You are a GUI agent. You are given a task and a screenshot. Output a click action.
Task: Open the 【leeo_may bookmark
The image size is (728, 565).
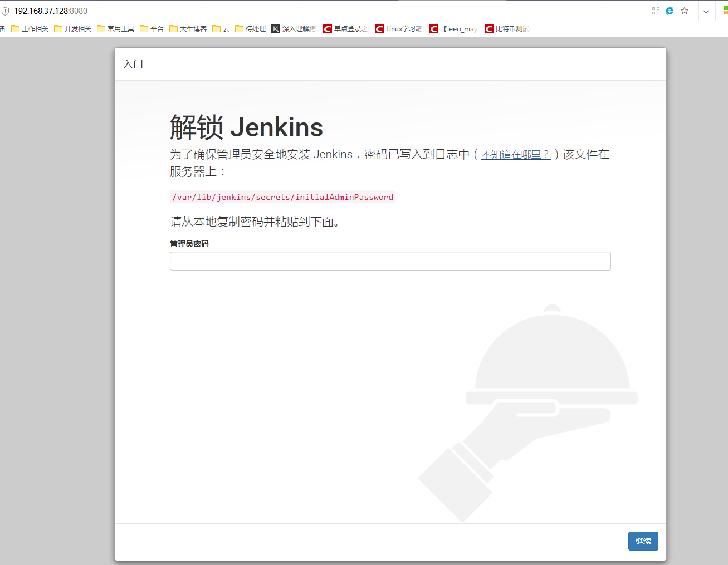tap(453, 29)
